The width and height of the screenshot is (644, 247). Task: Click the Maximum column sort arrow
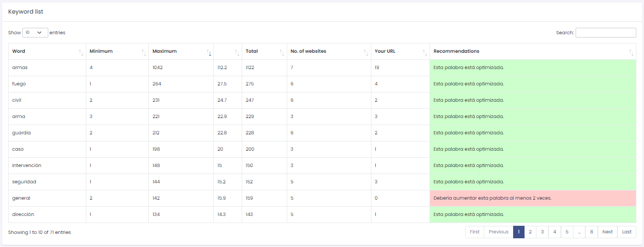point(209,52)
